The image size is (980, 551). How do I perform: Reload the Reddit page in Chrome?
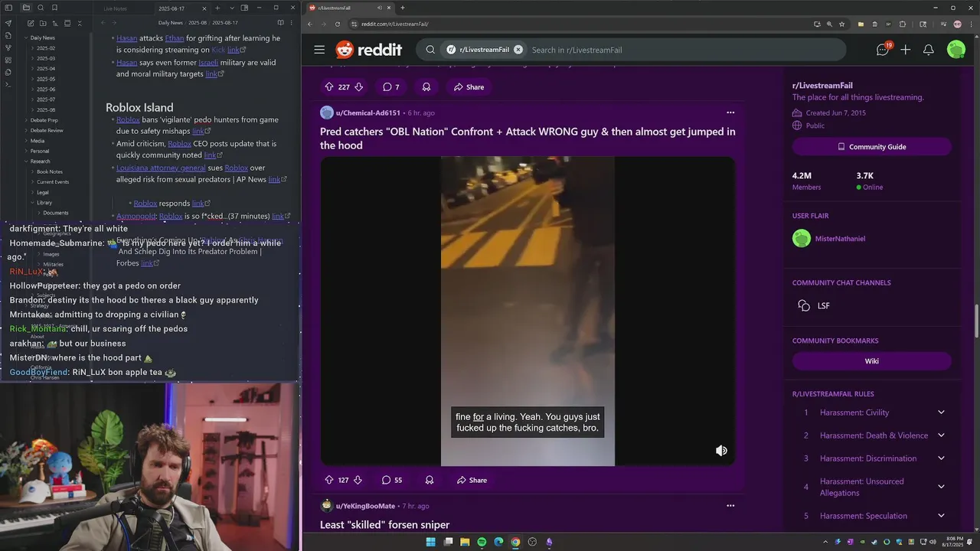coord(337,24)
